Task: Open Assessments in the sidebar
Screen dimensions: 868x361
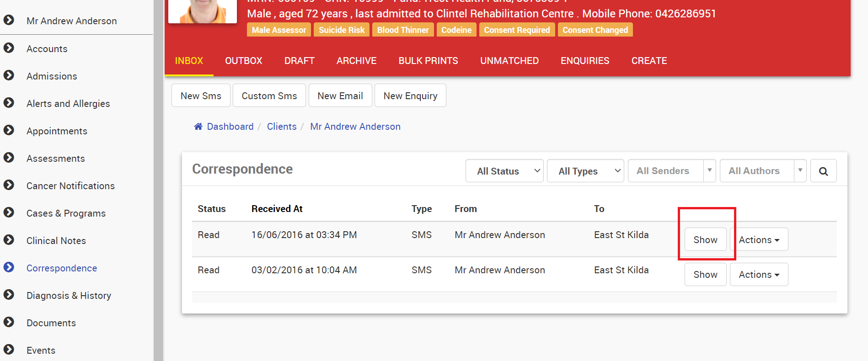Action: (x=56, y=158)
